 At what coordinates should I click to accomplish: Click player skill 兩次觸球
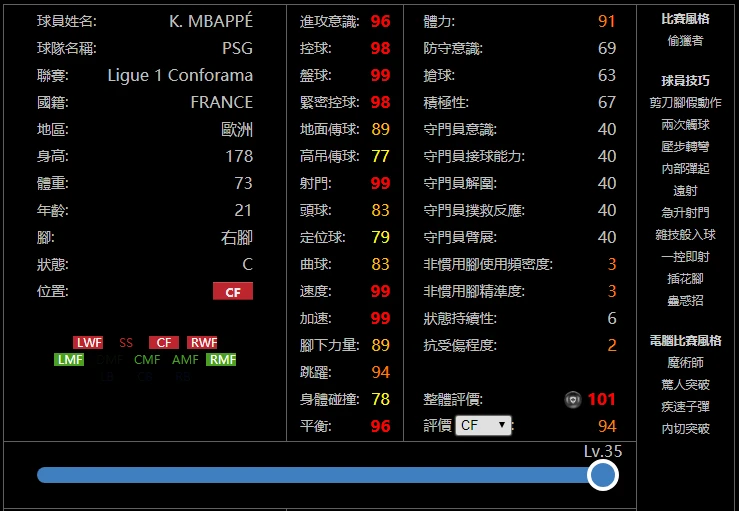click(x=685, y=125)
